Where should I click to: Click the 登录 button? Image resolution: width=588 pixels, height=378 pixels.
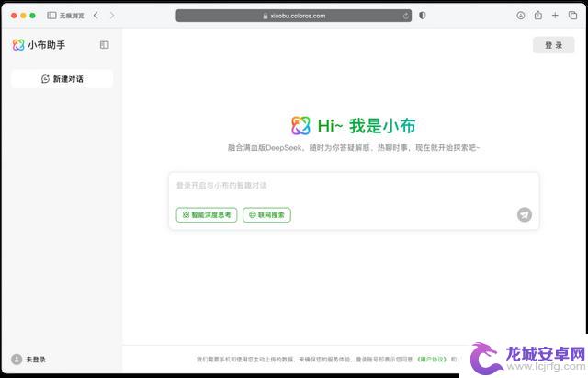point(553,45)
